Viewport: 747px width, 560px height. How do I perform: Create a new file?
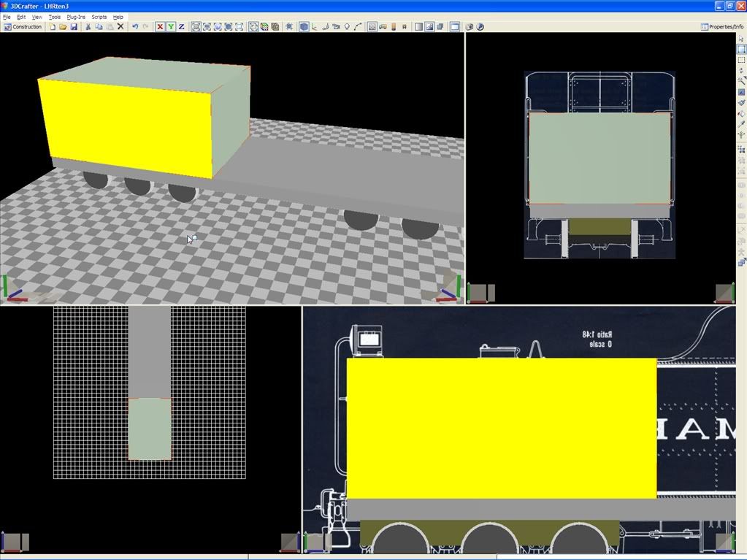click(x=53, y=27)
